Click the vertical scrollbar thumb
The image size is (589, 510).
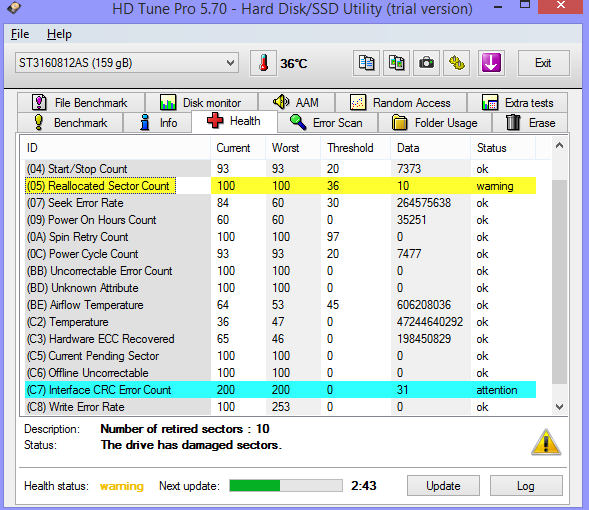[x=559, y=282]
